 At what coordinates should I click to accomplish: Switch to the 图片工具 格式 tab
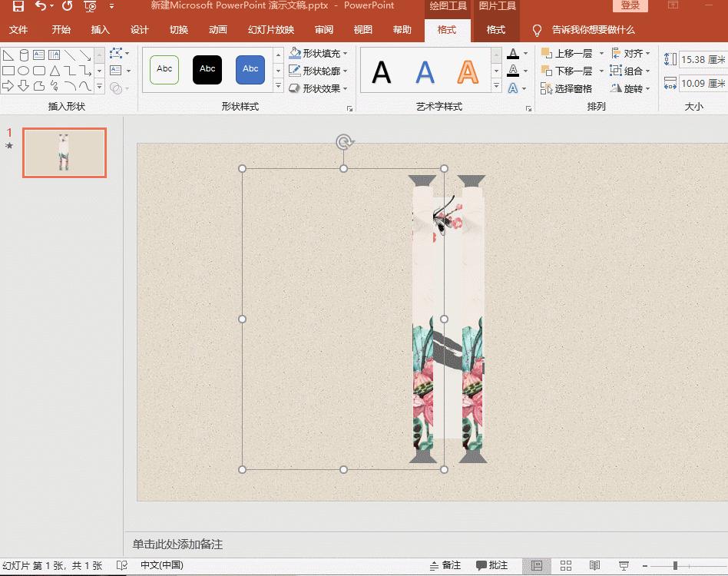pyautogui.click(x=495, y=30)
